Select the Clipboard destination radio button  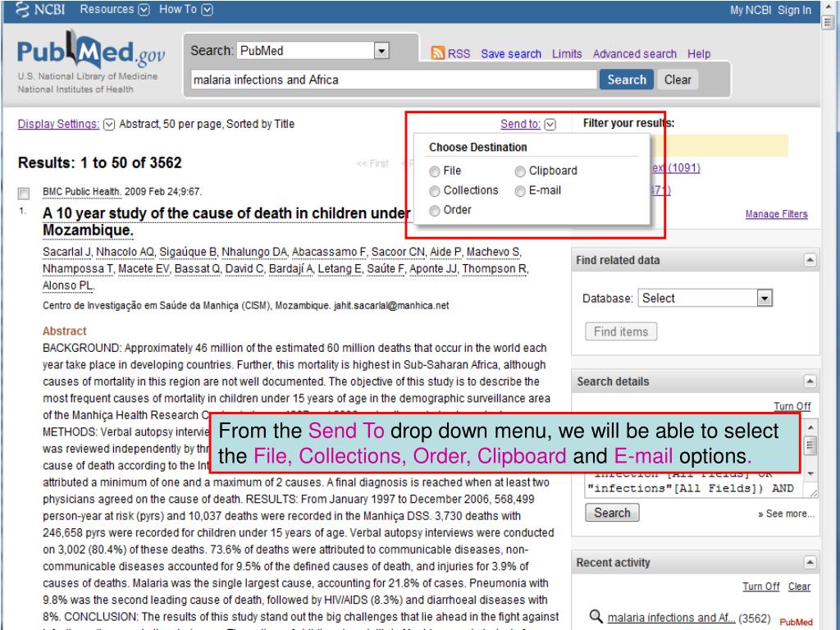point(519,171)
